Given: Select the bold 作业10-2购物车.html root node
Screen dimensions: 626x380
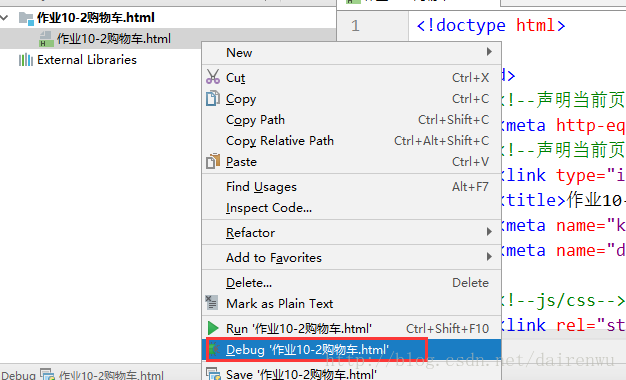Looking at the screenshot, I should pyautogui.click(x=96, y=18).
